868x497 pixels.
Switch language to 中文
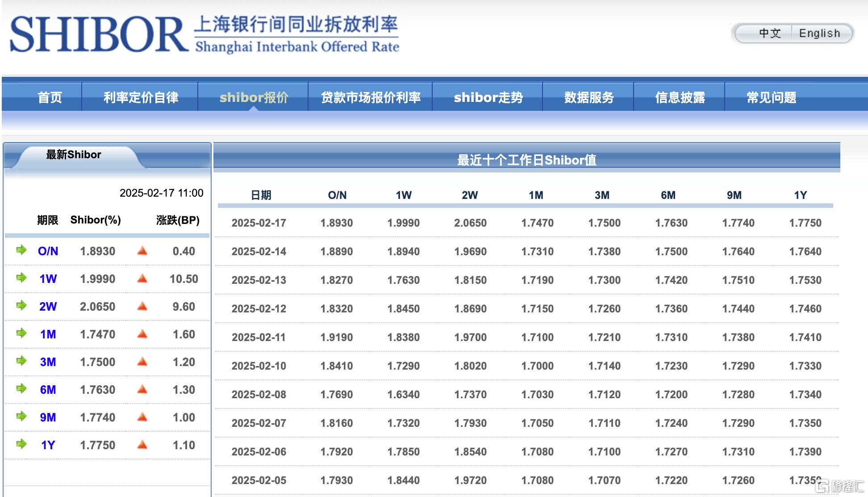coord(770,34)
